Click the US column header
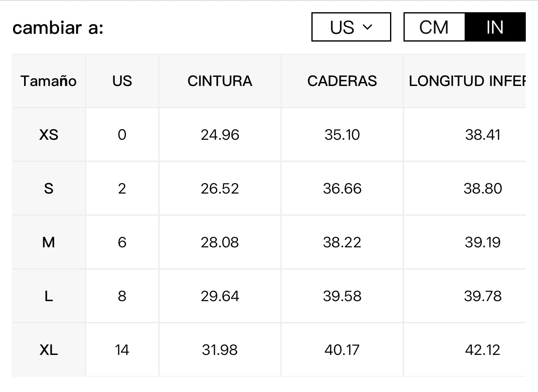 point(122,81)
